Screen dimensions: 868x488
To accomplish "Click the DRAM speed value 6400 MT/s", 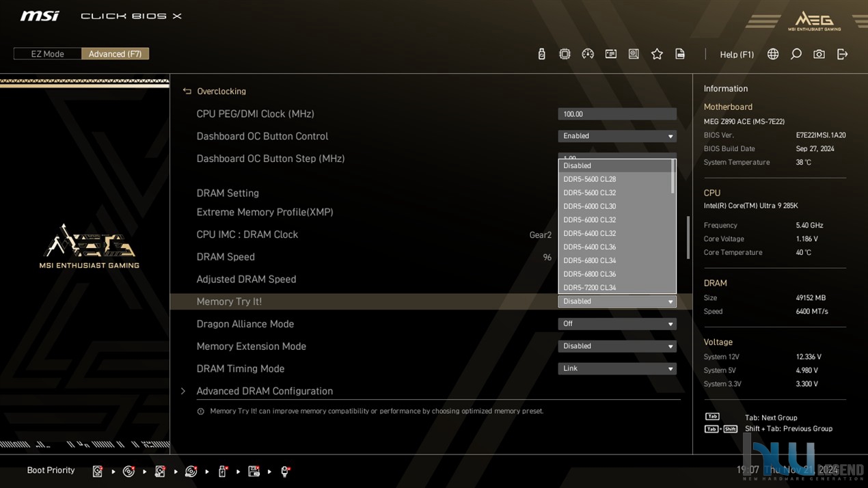I will pos(812,312).
